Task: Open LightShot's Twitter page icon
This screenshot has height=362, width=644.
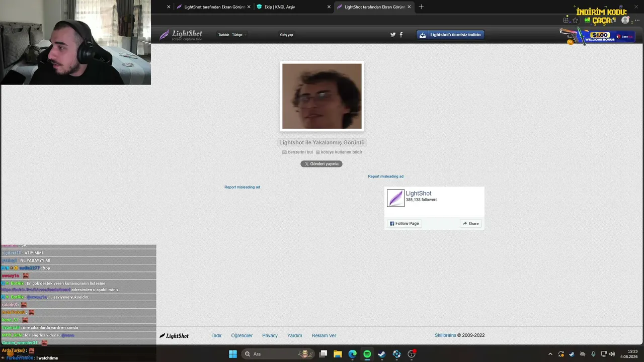Action: [x=393, y=35]
